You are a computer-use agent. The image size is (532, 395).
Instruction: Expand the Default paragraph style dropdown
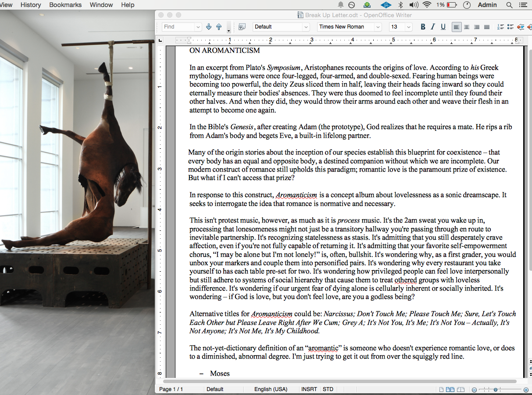(x=306, y=27)
